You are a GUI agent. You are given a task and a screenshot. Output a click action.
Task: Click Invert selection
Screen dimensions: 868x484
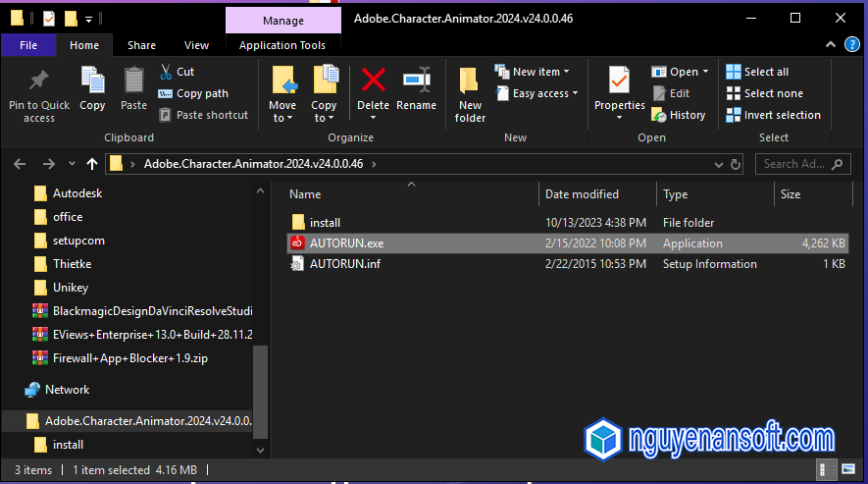[773, 115]
